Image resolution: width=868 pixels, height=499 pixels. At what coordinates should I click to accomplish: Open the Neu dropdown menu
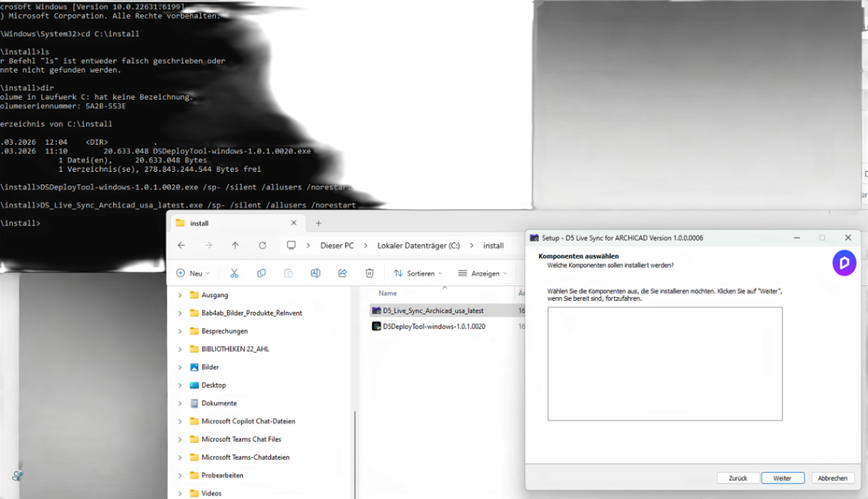[193, 273]
